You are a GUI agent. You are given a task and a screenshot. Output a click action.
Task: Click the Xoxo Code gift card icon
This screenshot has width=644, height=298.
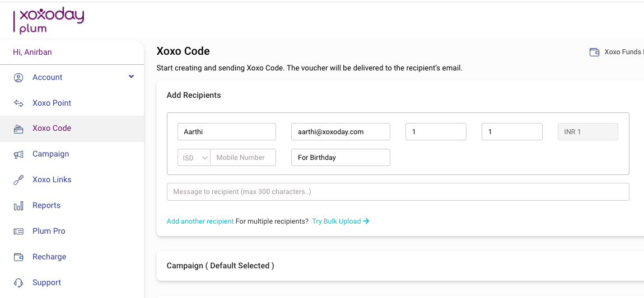(18, 129)
